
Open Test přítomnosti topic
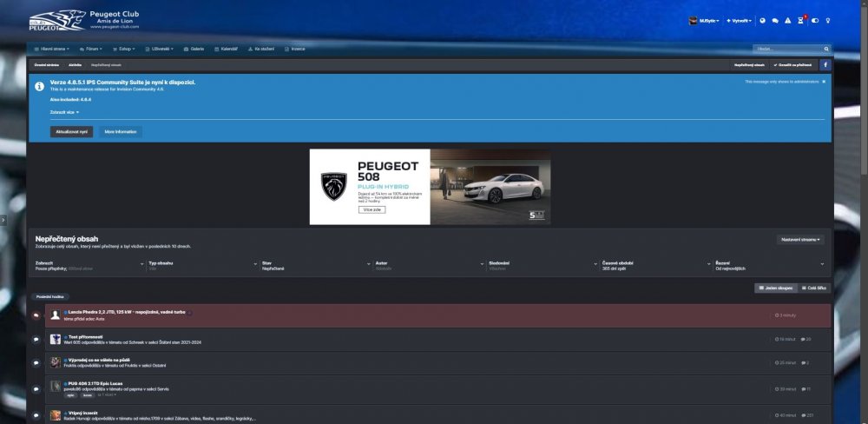point(85,336)
